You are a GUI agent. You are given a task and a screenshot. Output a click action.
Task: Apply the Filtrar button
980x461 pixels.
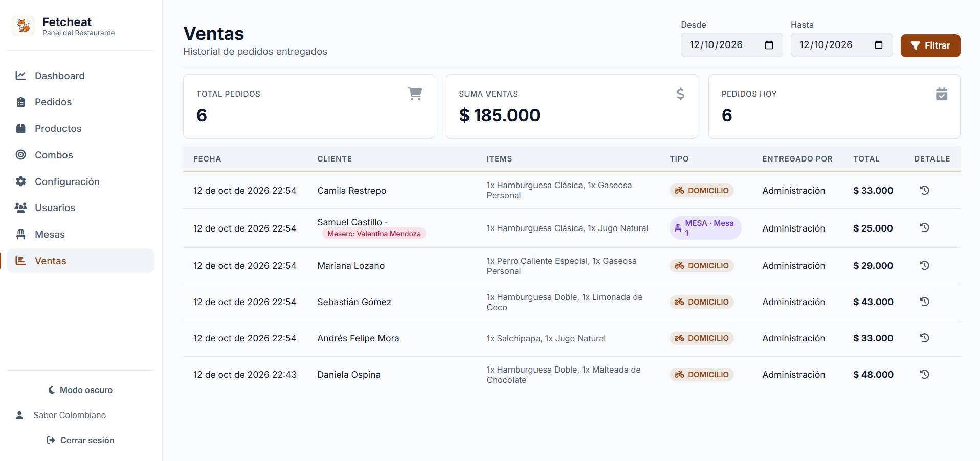pyautogui.click(x=930, y=45)
